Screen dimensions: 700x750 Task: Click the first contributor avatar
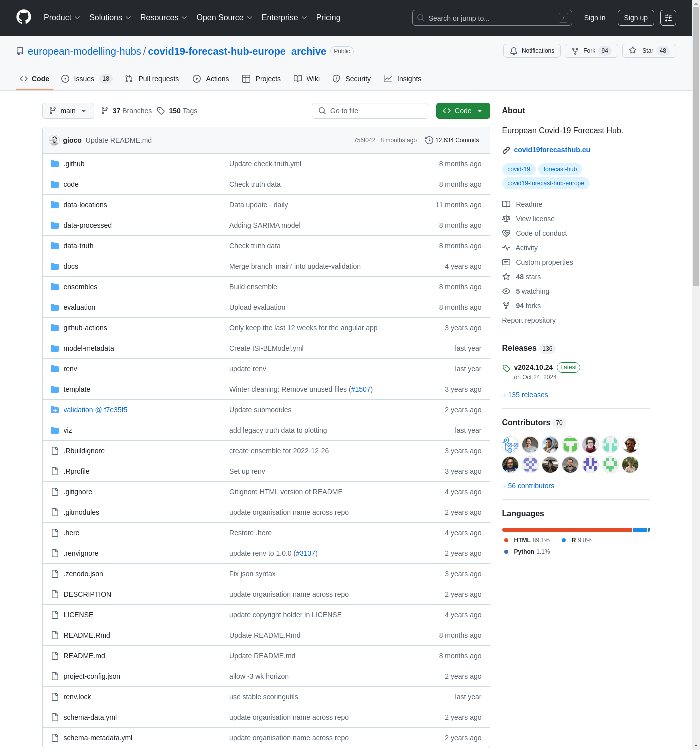pos(510,445)
